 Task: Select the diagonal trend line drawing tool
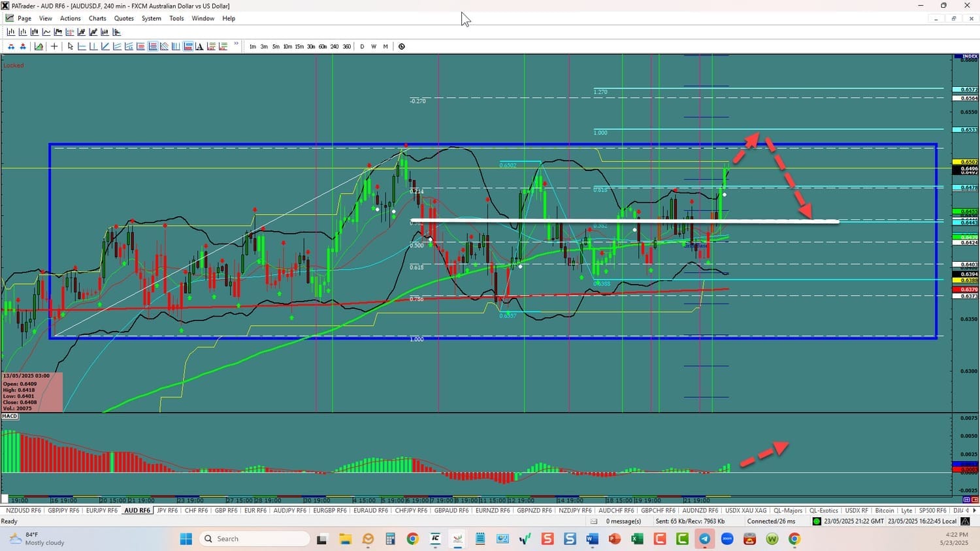[x=105, y=46]
